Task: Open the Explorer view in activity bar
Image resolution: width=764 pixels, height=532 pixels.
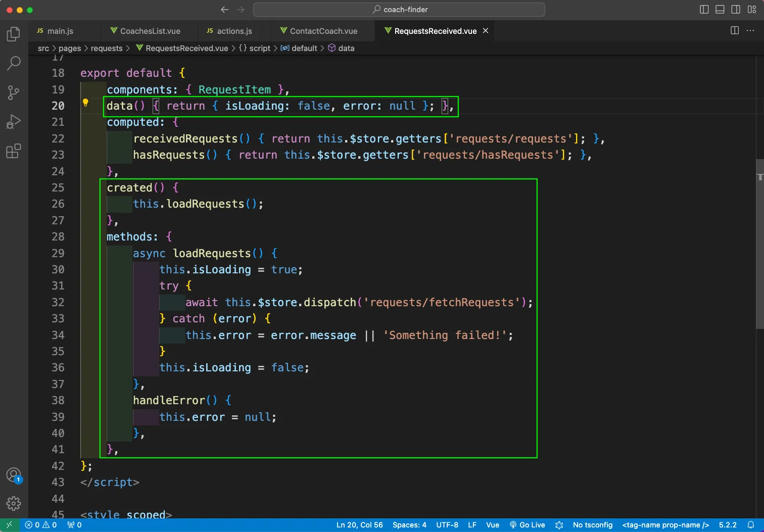Action: 14,34
